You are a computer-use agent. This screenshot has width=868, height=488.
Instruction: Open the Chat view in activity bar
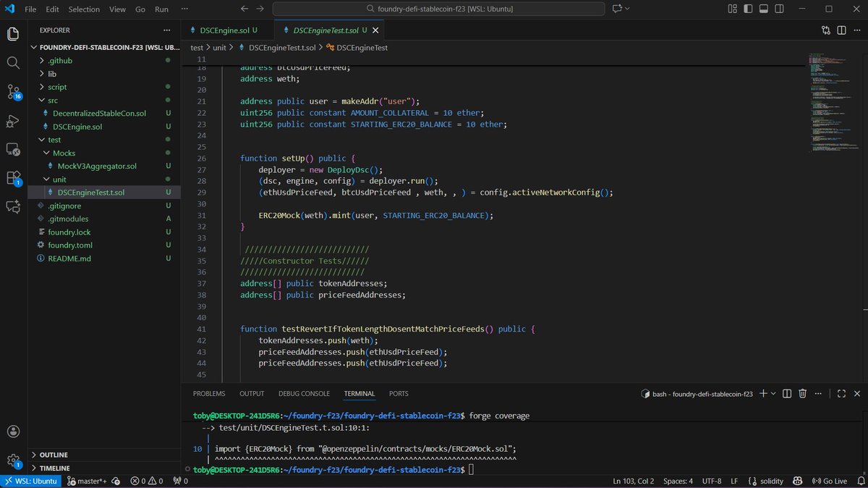[13, 206]
